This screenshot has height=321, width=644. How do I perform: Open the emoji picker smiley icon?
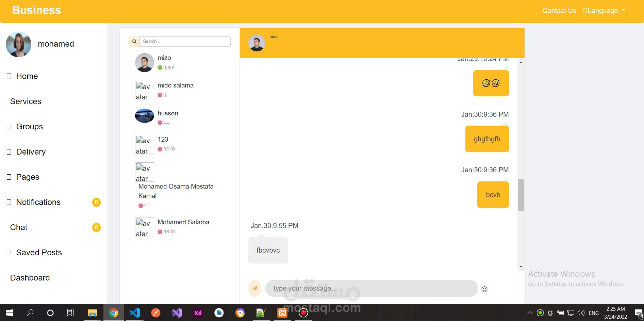484,289
